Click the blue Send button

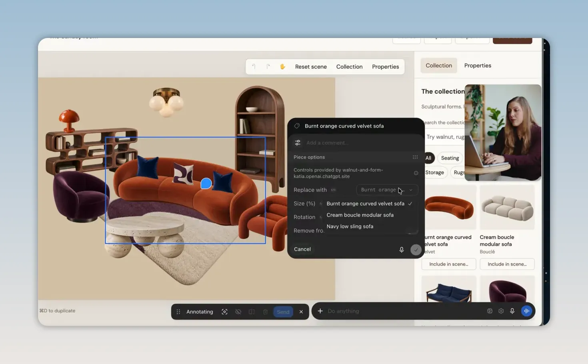pyautogui.click(x=283, y=312)
